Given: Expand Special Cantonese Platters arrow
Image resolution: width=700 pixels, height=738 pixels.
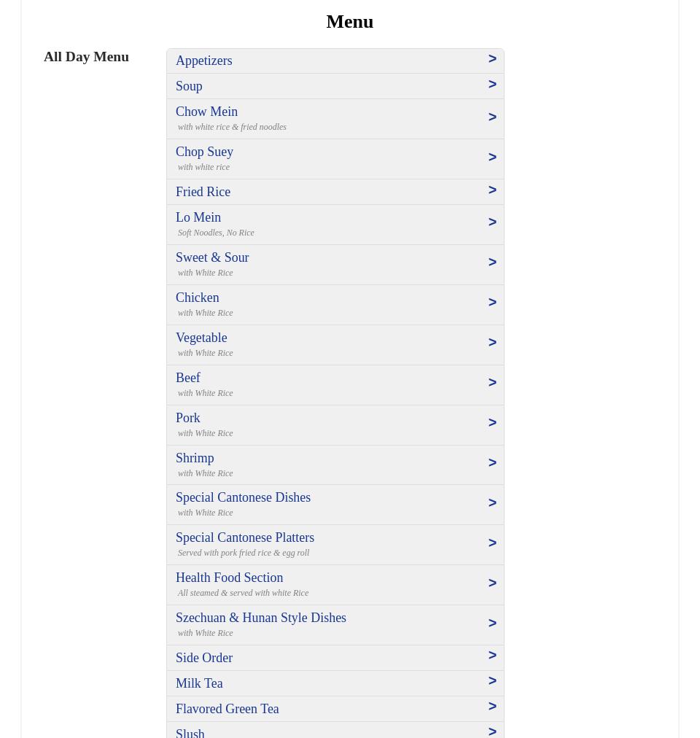Looking at the screenshot, I should (x=492, y=543).
